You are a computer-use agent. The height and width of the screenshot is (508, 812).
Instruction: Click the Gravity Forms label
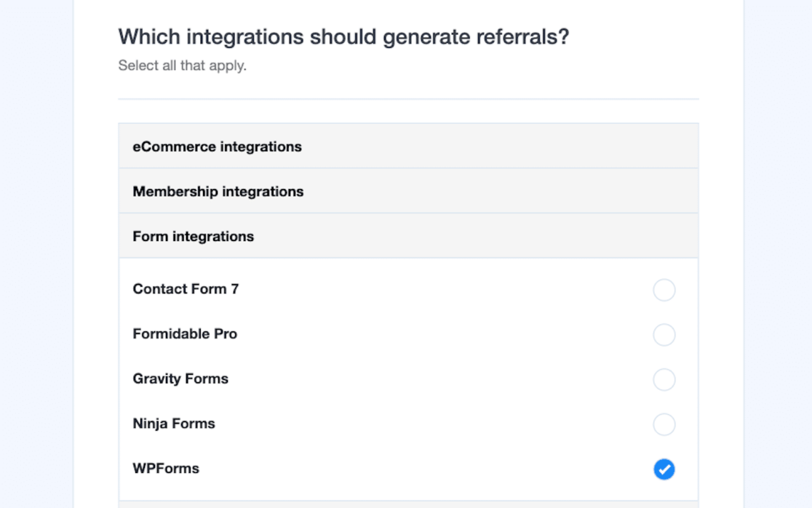(x=180, y=379)
